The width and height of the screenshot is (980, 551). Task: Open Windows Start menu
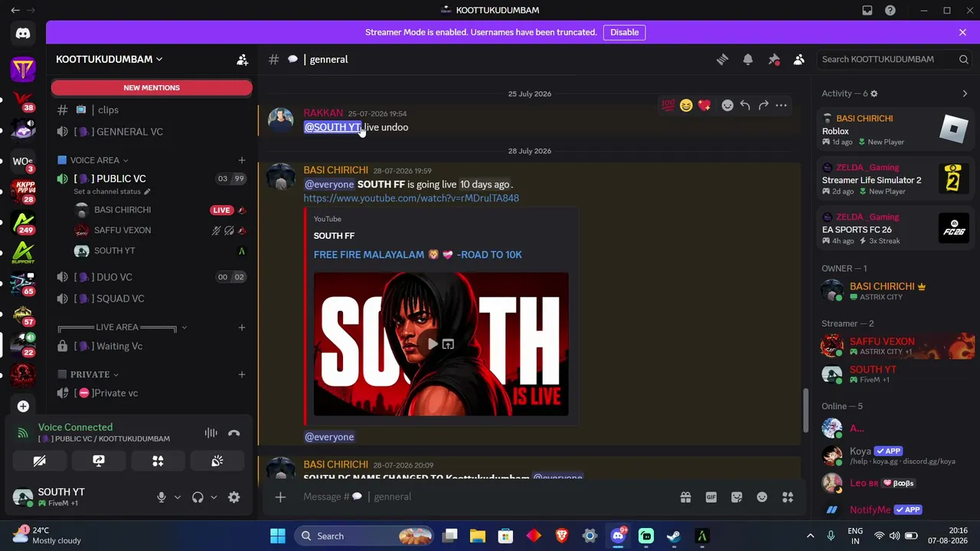click(x=278, y=536)
